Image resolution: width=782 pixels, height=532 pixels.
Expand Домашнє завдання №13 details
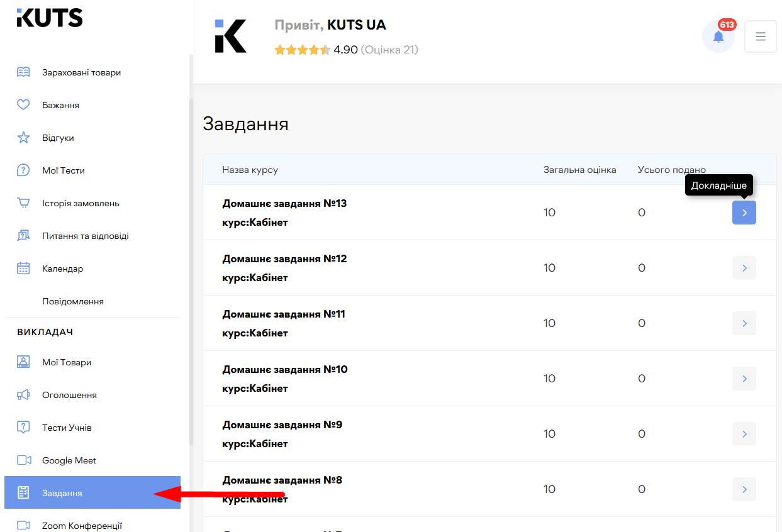tap(744, 213)
